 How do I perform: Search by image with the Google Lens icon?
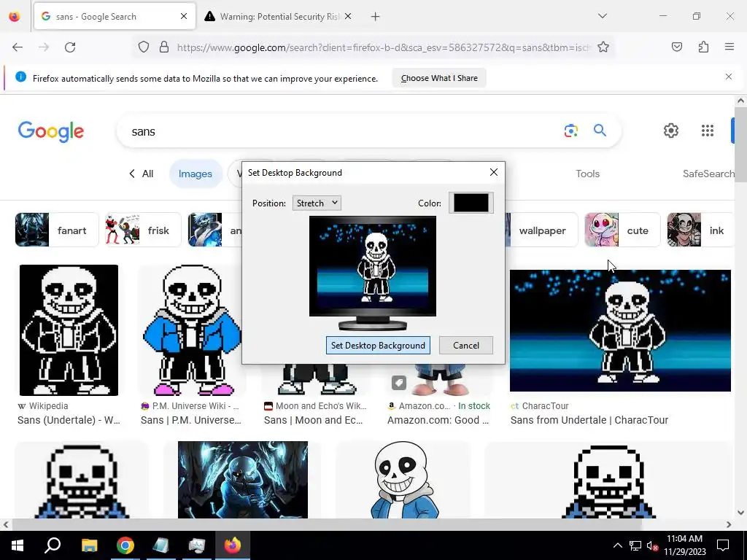570,131
